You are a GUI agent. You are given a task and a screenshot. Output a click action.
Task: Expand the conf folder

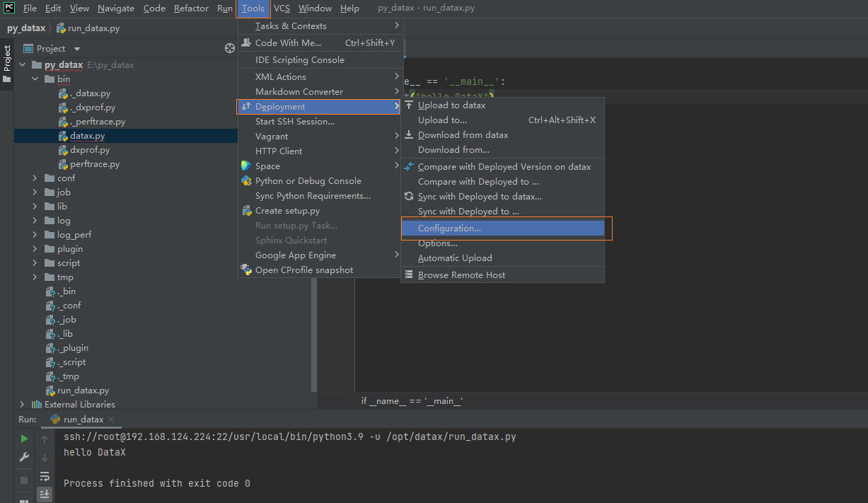[x=35, y=178]
